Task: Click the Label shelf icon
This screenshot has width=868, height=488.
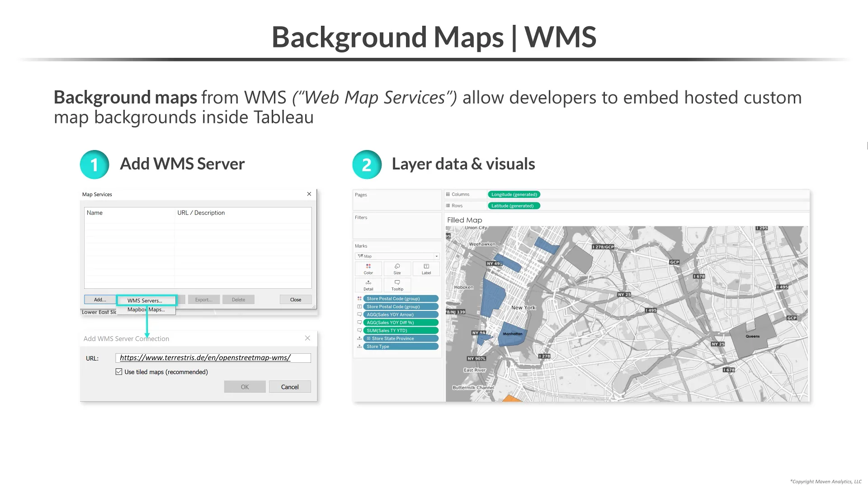Action: (x=426, y=269)
